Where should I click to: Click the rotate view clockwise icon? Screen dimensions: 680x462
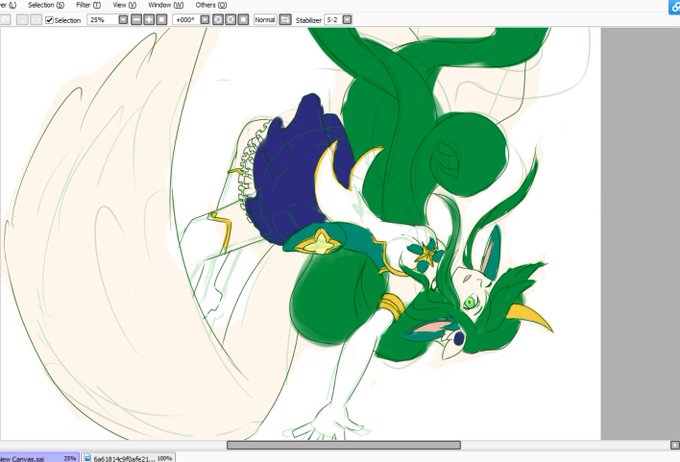tap(231, 20)
